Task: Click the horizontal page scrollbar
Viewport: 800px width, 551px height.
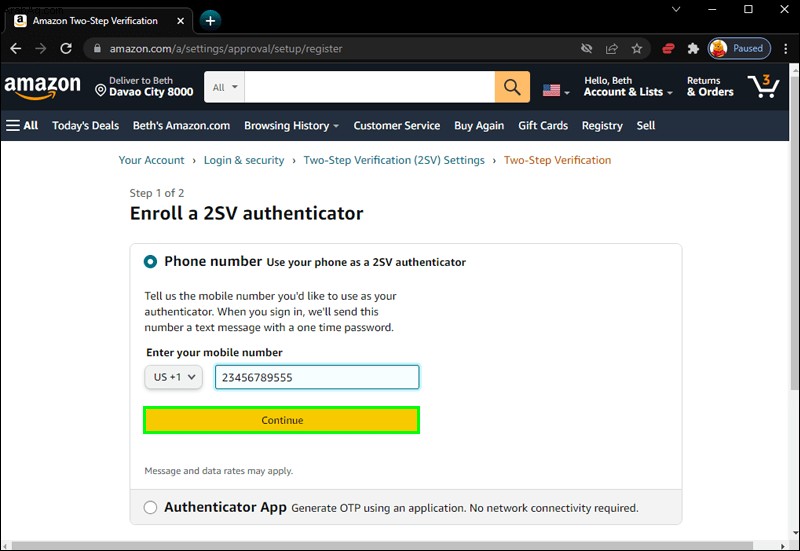Action: pos(380,545)
